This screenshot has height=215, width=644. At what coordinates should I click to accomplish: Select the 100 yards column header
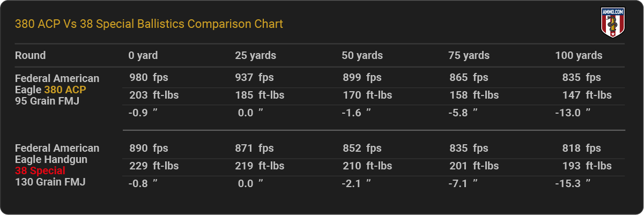coord(578,55)
